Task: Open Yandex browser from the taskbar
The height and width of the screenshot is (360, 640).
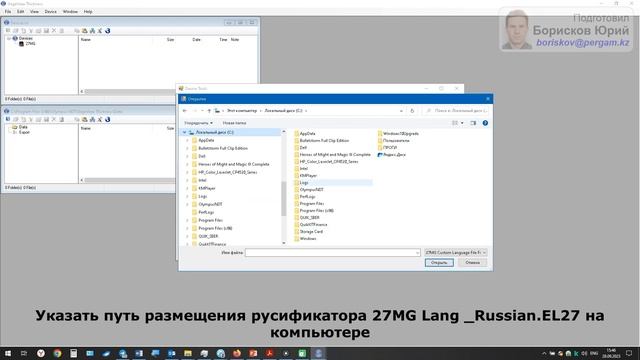Action: click(41, 353)
